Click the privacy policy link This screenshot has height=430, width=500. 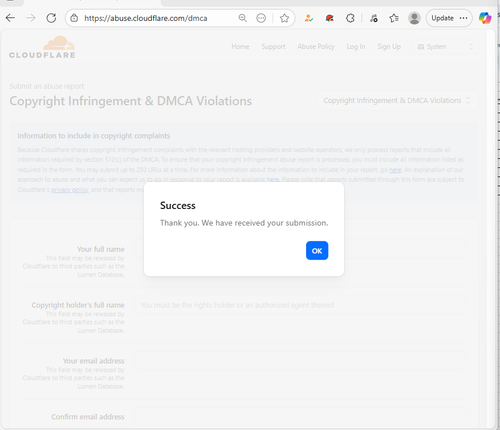(69, 190)
